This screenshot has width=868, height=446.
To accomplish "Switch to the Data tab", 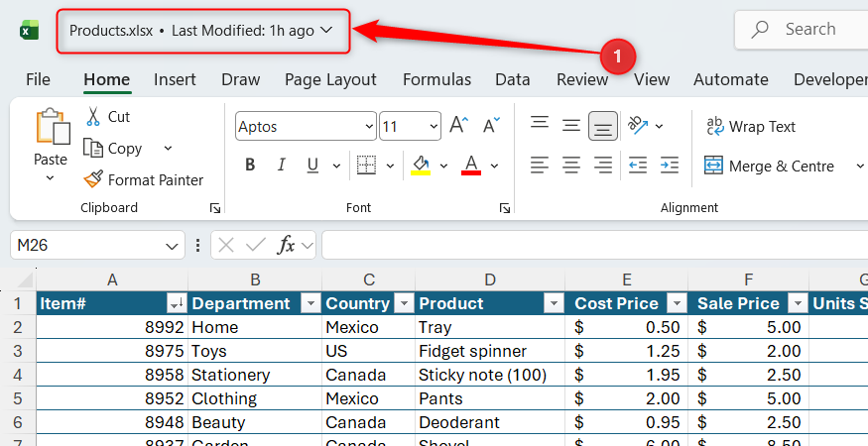I will point(513,79).
